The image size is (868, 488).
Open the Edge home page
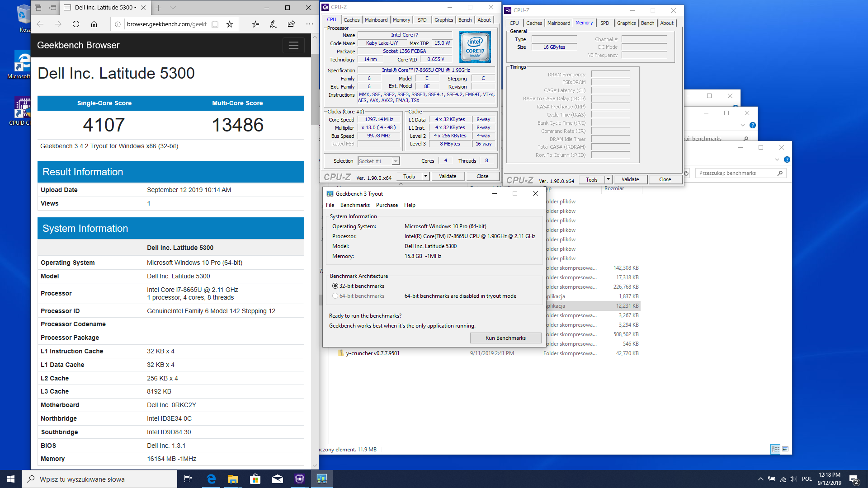(94, 24)
